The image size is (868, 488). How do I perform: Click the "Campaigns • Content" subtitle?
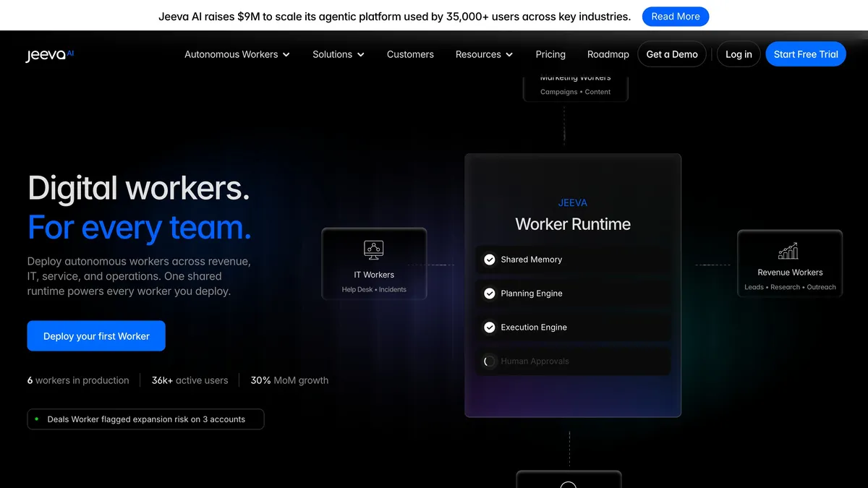click(576, 92)
